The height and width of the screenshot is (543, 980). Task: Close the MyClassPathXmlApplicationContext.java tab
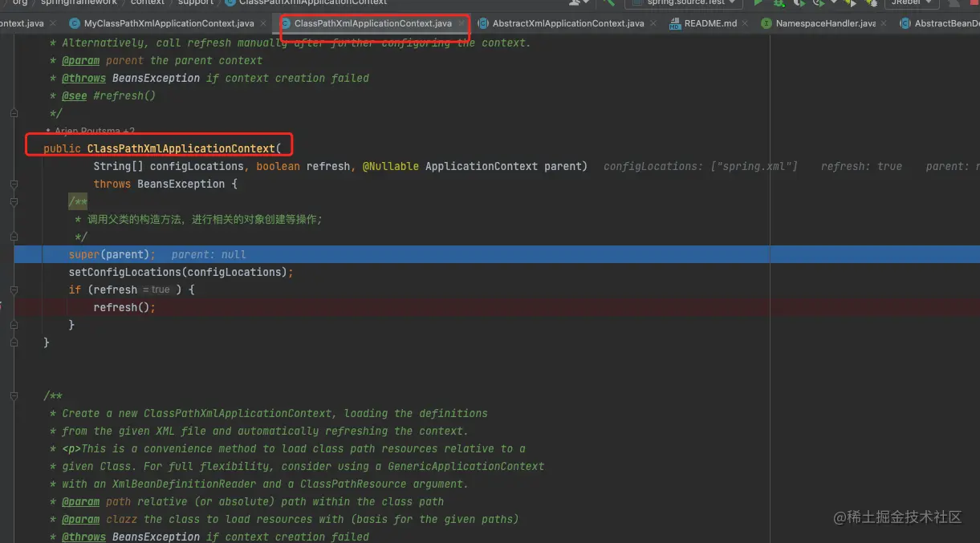(x=263, y=23)
